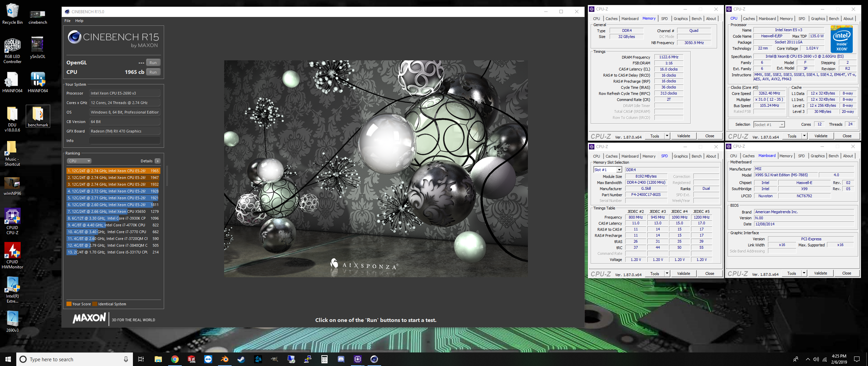Click Tools button in CPU-Z SPD window
Viewport: 868px width, 366px height.
click(x=654, y=273)
